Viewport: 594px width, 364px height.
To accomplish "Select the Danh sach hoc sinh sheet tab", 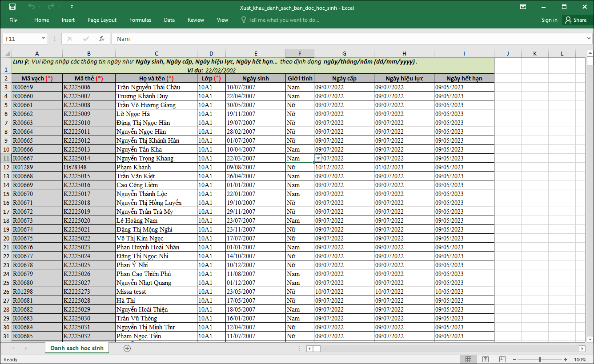I will tap(76, 348).
